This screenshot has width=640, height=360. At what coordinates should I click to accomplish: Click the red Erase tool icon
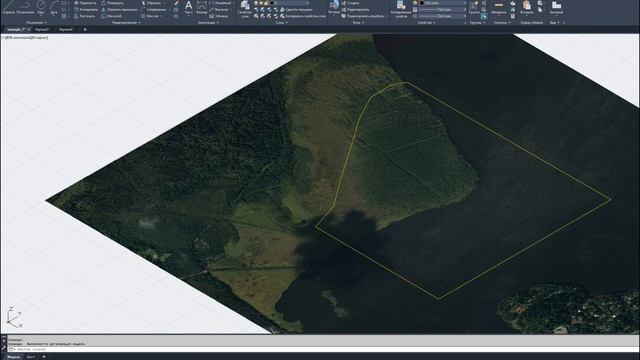tap(176, 3)
